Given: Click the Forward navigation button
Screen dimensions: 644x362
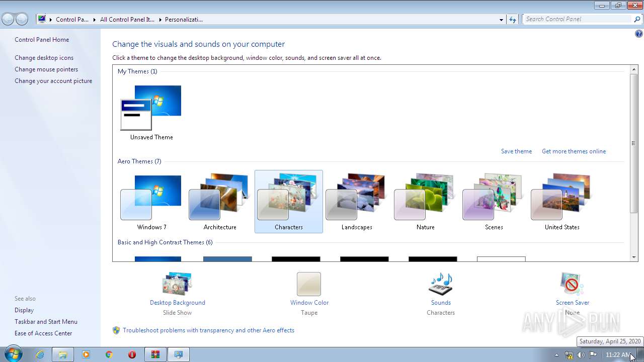Looking at the screenshot, I should 22,19.
